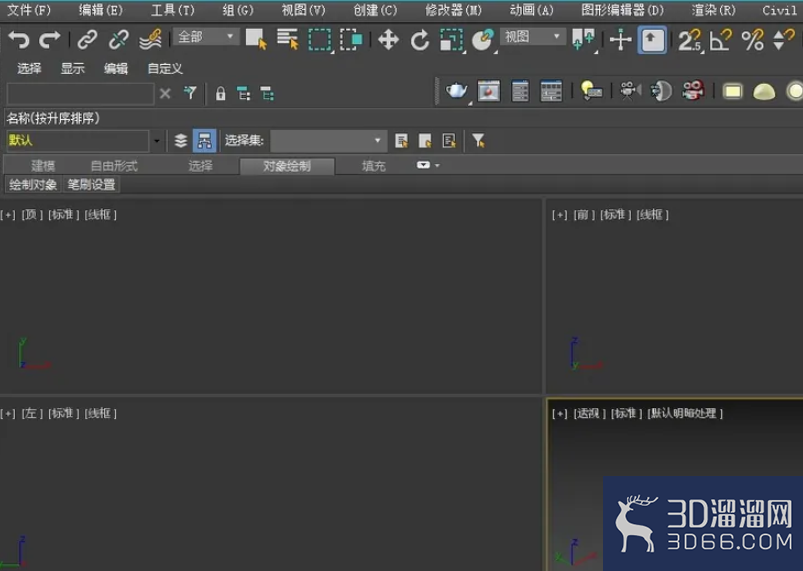803x571 pixels.
Task: Toggle the Angle Snap button
Action: (x=721, y=40)
